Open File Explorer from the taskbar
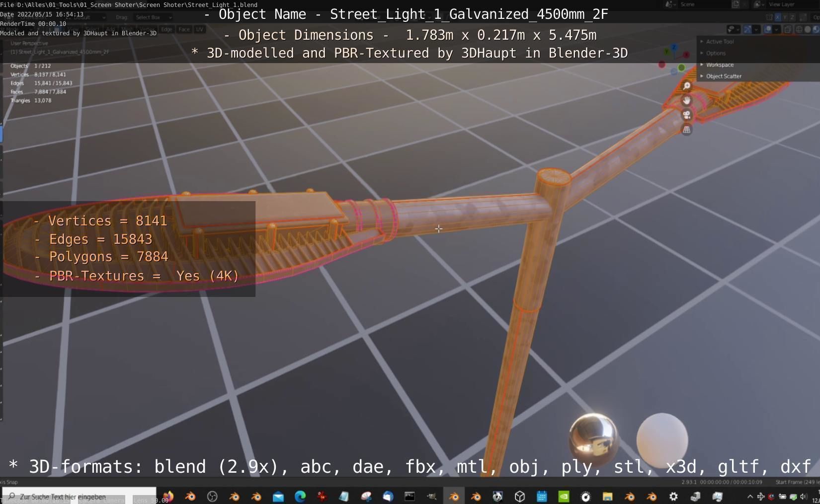 click(607, 496)
